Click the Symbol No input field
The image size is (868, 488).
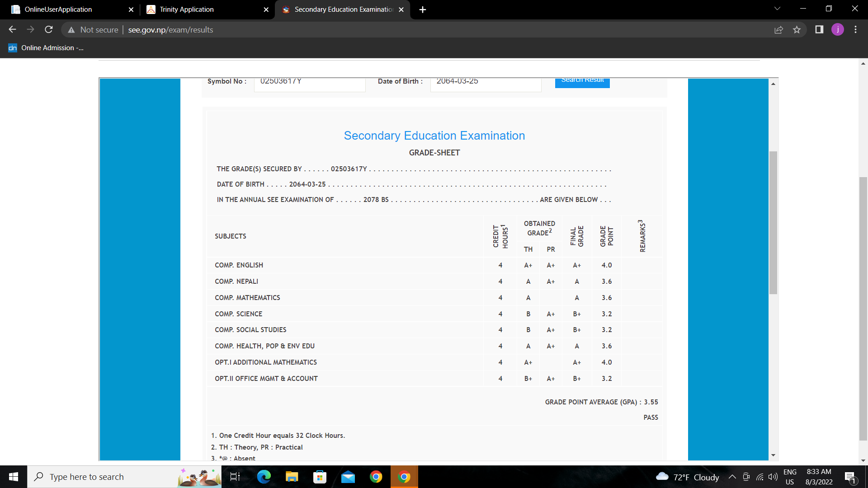tap(309, 83)
